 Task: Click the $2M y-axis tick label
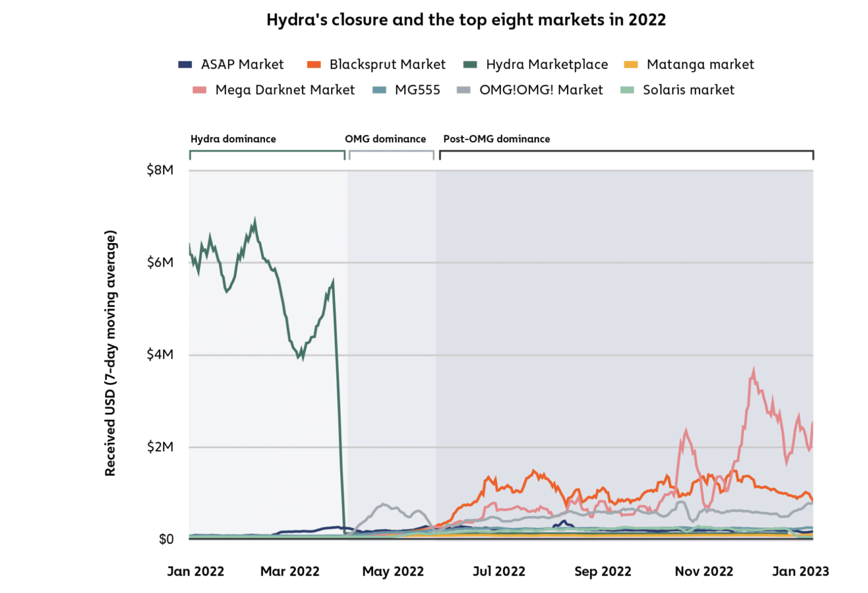(160, 447)
